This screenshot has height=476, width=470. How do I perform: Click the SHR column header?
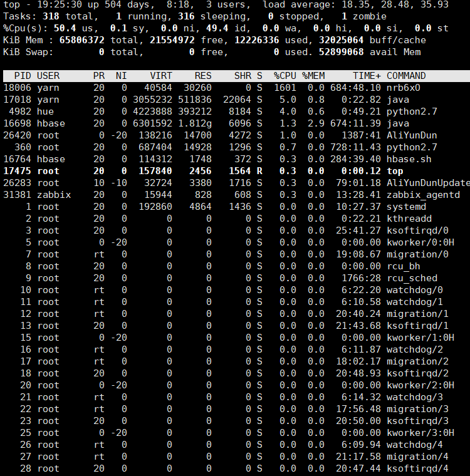click(x=243, y=76)
